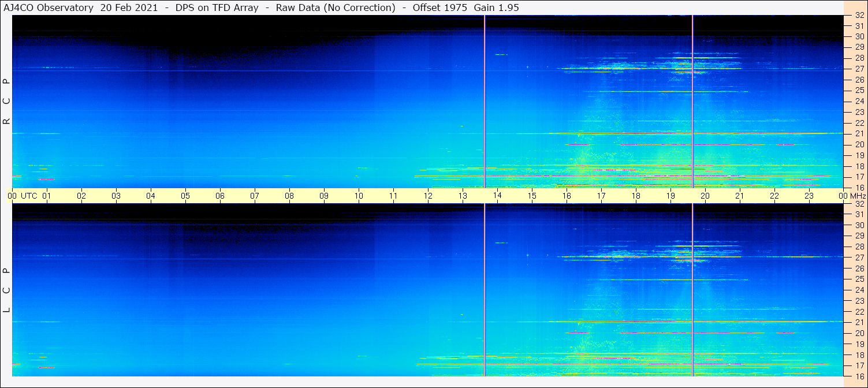Viewport: 868px width, 388px height.
Task: Click the 27 MHz tick on LCP panel
Action: pyautogui.click(x=859, y=258)
